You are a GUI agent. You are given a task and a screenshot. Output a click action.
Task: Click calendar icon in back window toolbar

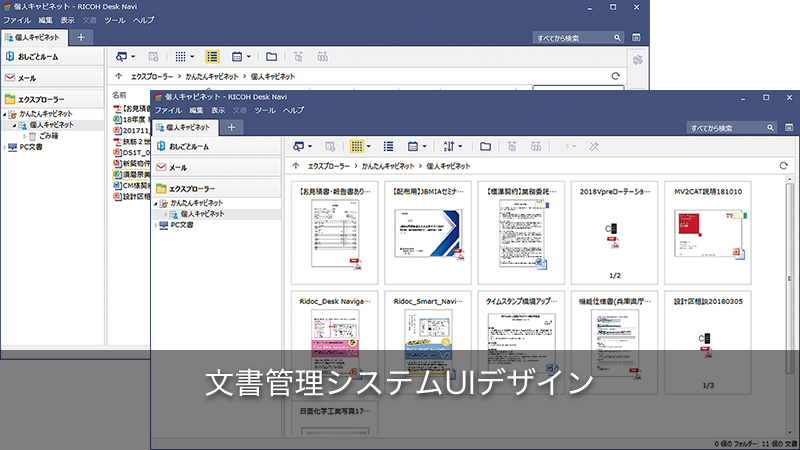pyautogui.click(x=237, y=57)
